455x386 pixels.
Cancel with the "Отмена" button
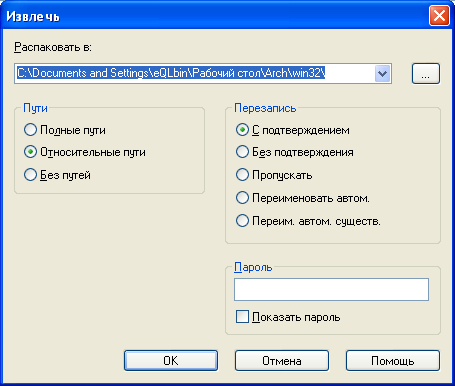click(282, 360)
